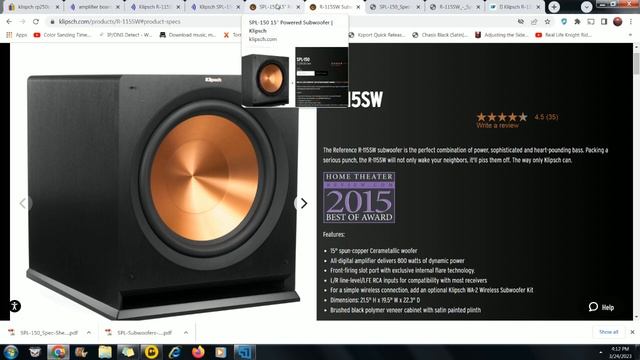The width and height of the screenshot is (640, 360).
Task: Toggle the browser side panel icon
Action: pyautogui.click(x=604, y=22)
